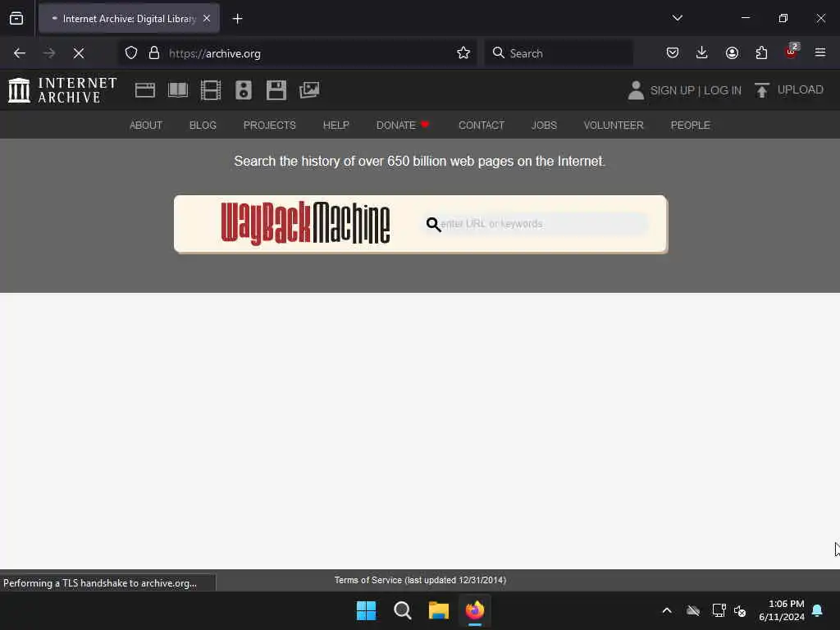Open the VOLUNTEER link
The height and width of the screenshot is (630, 840).
click(x=614, y=126)
